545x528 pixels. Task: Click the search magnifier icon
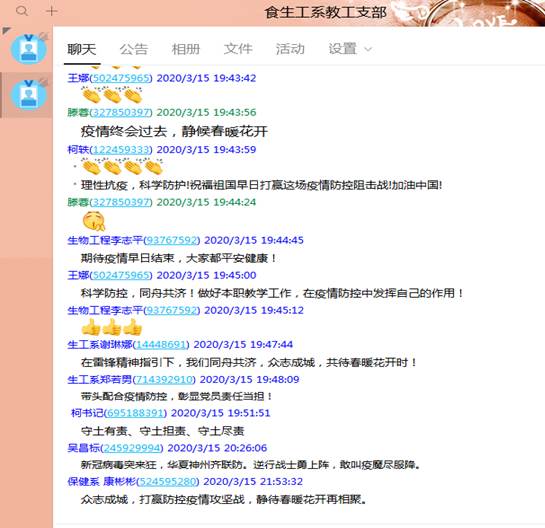[22, 11]
